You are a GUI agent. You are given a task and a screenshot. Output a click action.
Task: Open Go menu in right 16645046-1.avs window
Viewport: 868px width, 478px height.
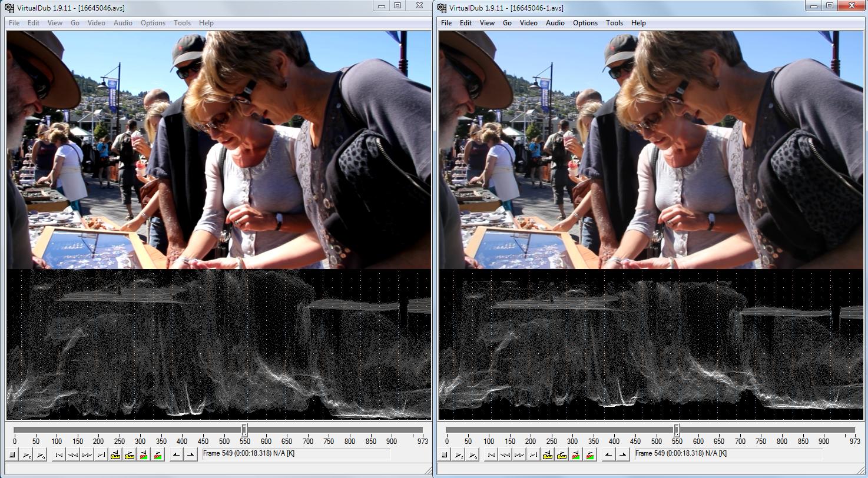pos(507,23)
